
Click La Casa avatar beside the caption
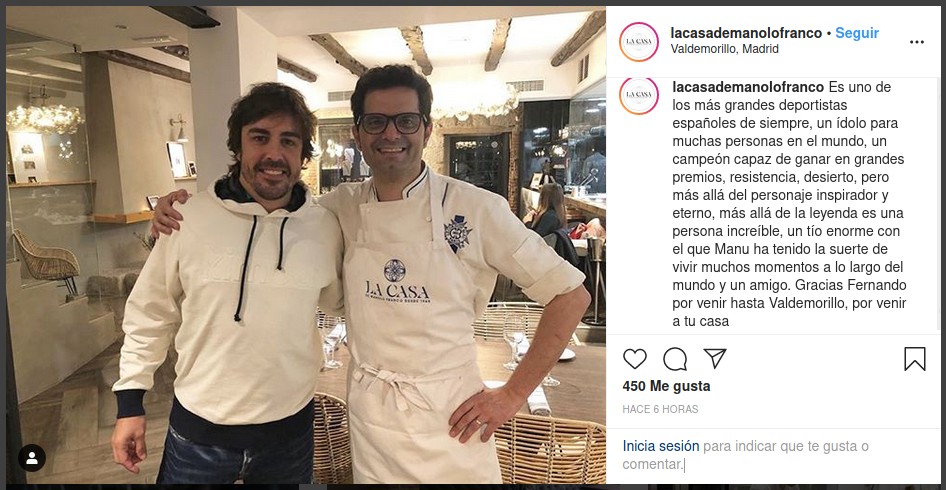coord(639,95)
